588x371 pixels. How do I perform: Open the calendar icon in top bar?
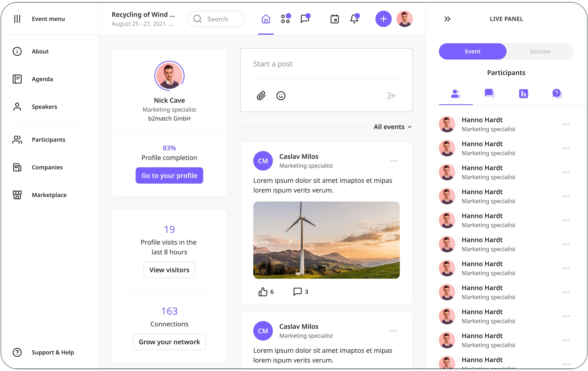click(x=335, y=19)
